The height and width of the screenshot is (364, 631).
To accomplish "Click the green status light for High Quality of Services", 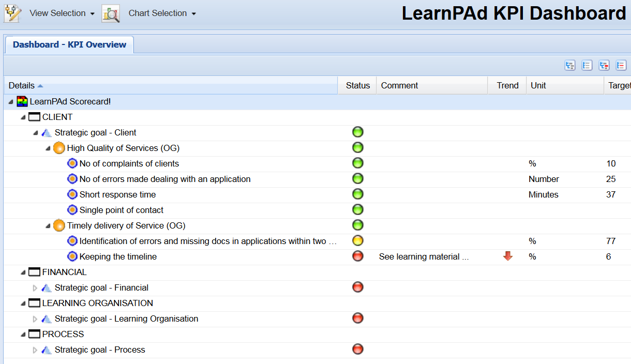I will (x=358, y=147).
